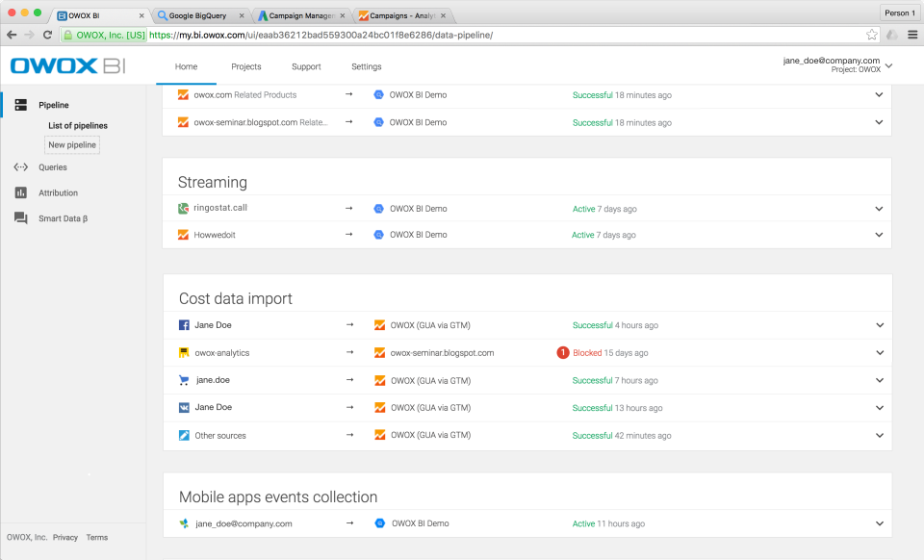
Task: Expand the owox.com Related Products pipeline
Action: coord(879,95)
